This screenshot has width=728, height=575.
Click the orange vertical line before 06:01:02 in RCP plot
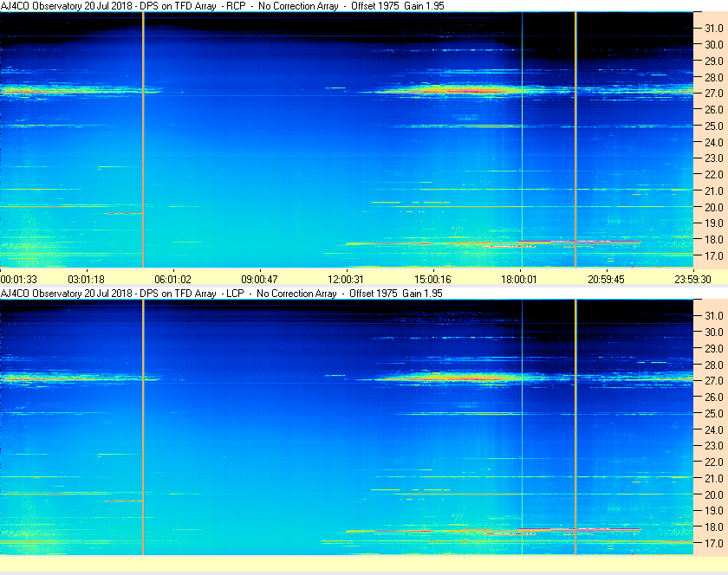click(x=143, y=139)
